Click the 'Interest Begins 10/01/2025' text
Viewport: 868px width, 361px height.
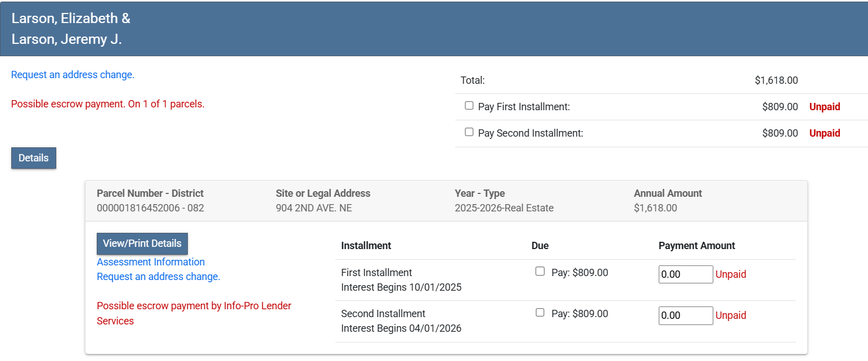tap(401, 287)
